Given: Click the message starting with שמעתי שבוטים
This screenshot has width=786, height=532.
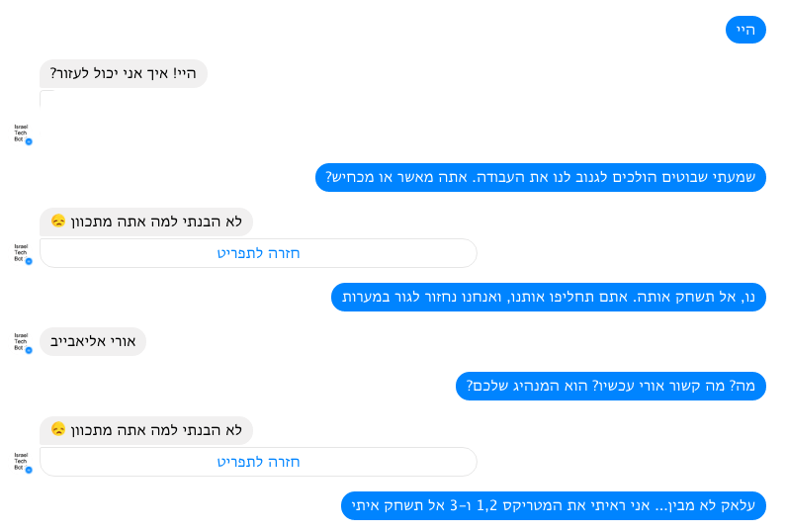Looking at the screenshot, I should (540, 178).
